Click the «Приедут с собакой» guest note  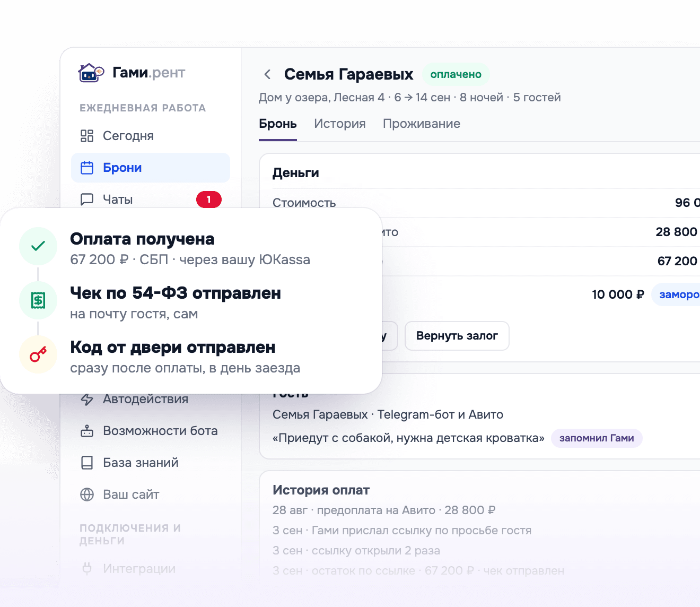408,438
